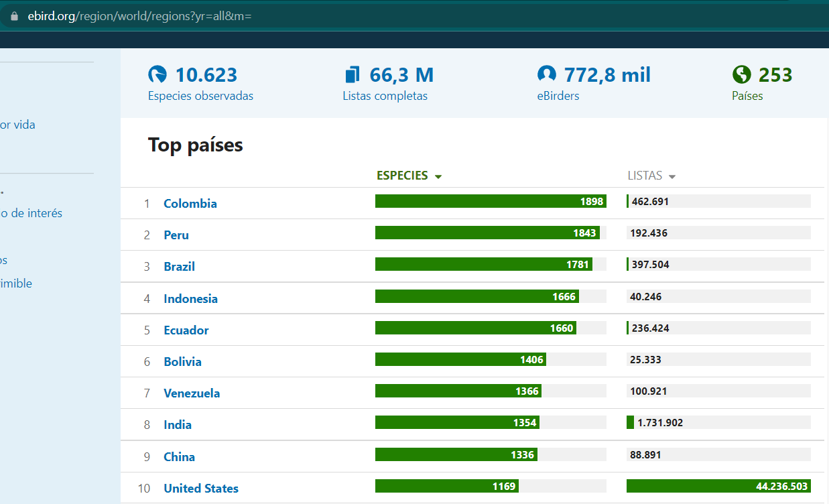Sort by LISTAS column arrow
The height and width of the screenshot is (504, 829).
coord(672,177)
